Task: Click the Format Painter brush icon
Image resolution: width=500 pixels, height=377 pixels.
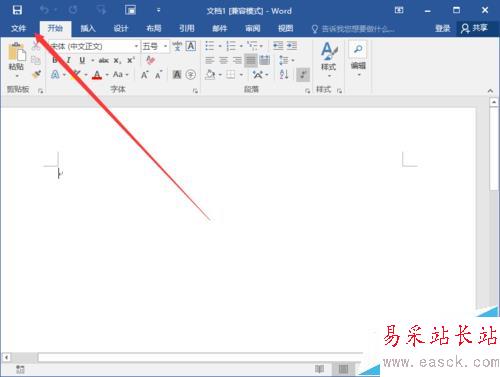Action: (x=36, y=74)
